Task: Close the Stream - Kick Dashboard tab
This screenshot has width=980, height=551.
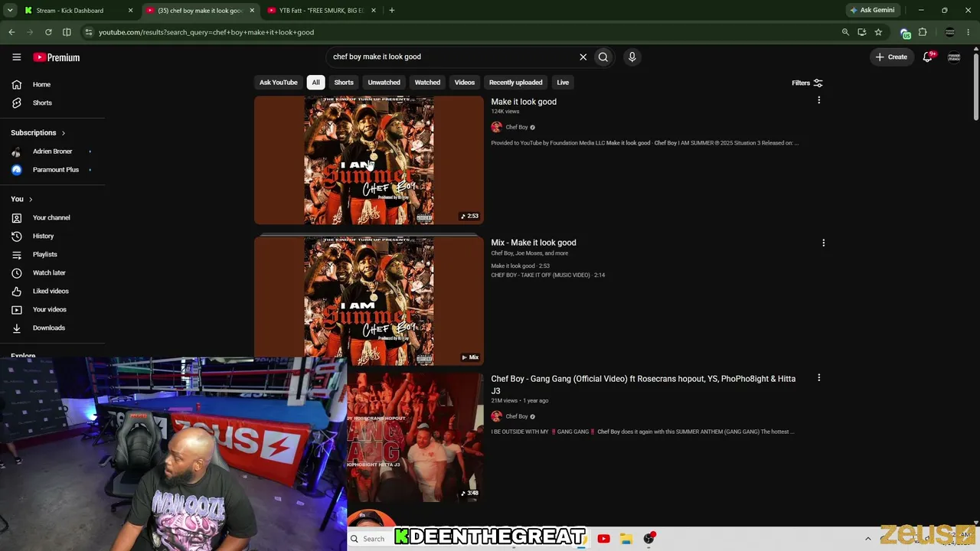Action: pyautogui.click(x=130, y=11)
